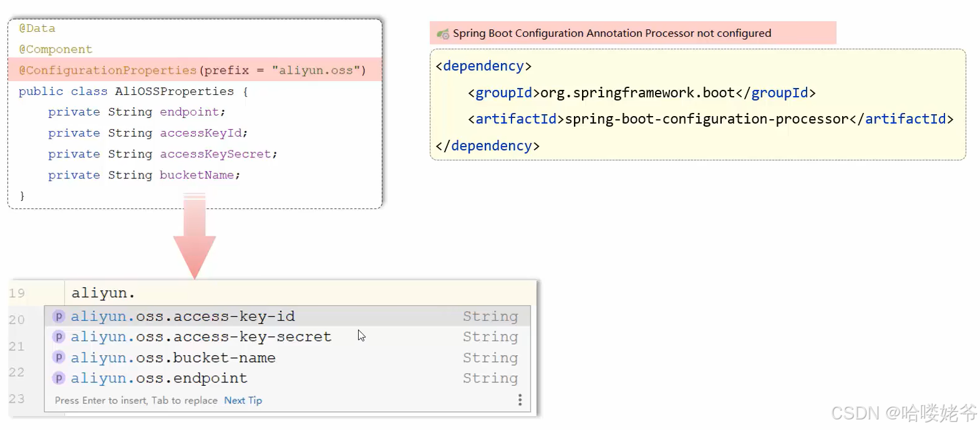Click the property icon beside aliyun.oss.access-key-secret

click(59, 337)
